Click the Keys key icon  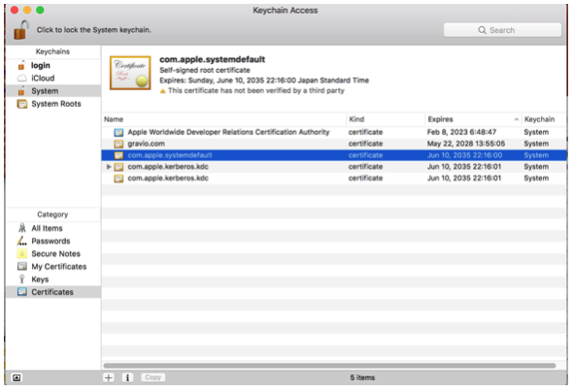22,279
